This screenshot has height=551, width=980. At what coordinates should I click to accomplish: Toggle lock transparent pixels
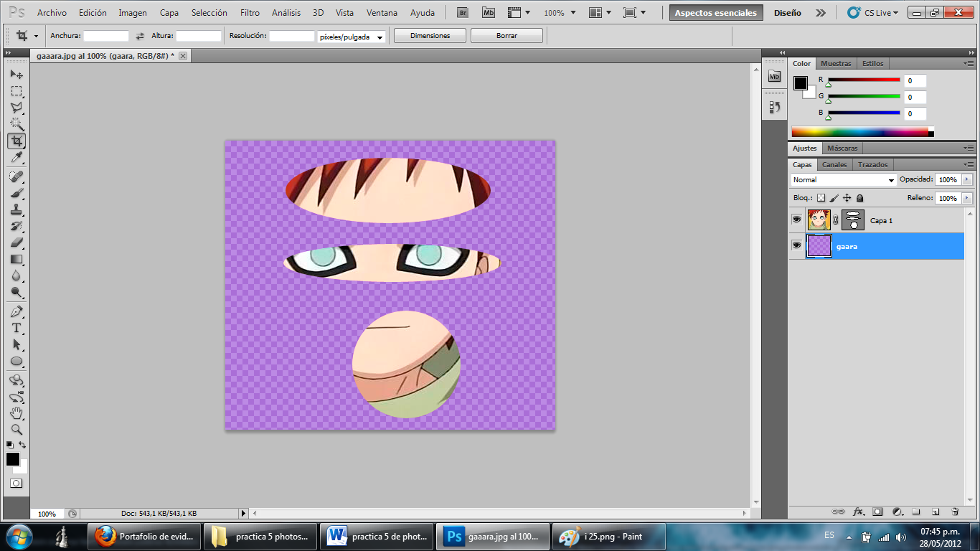click(x=821, y=198)
